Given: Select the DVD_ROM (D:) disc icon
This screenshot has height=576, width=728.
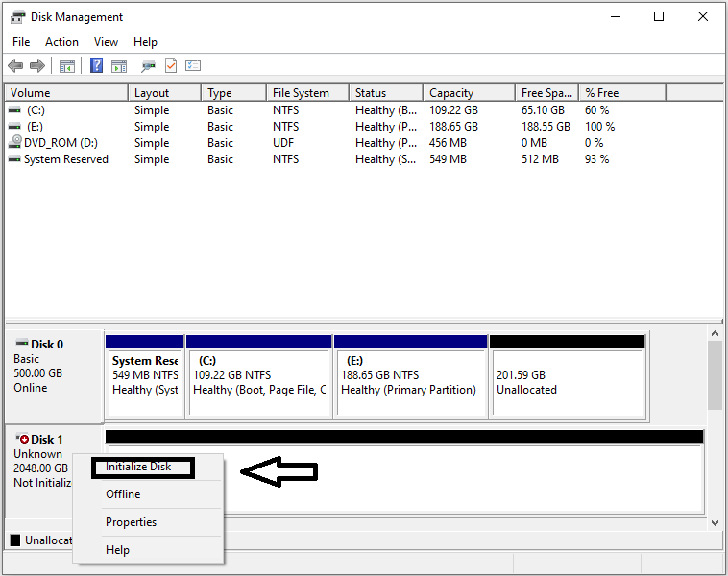Looking at the screenshot, I should pos(15,141).
